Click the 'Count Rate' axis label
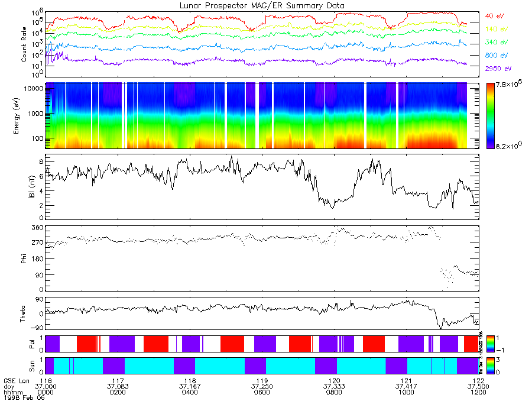 click(x=24, y=44)
